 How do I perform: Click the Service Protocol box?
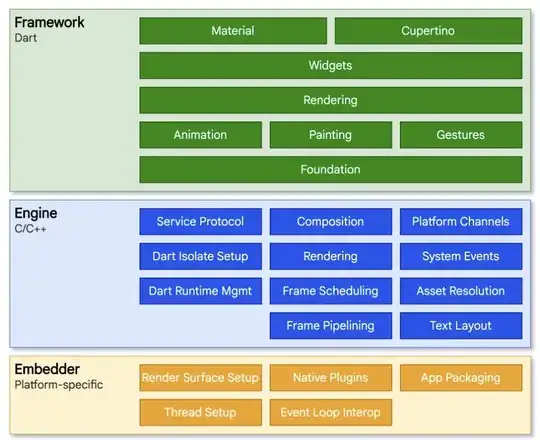point(200,222)
